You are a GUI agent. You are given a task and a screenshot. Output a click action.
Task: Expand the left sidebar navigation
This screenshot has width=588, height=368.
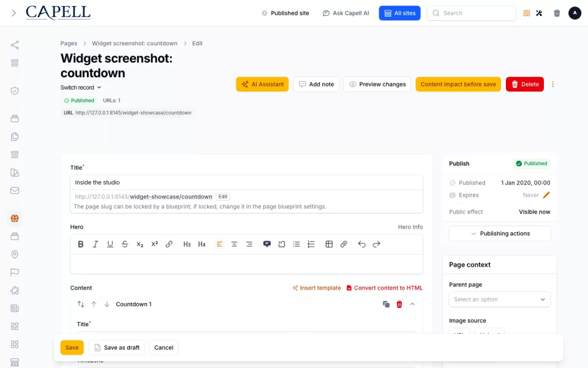tap(14, 13)
